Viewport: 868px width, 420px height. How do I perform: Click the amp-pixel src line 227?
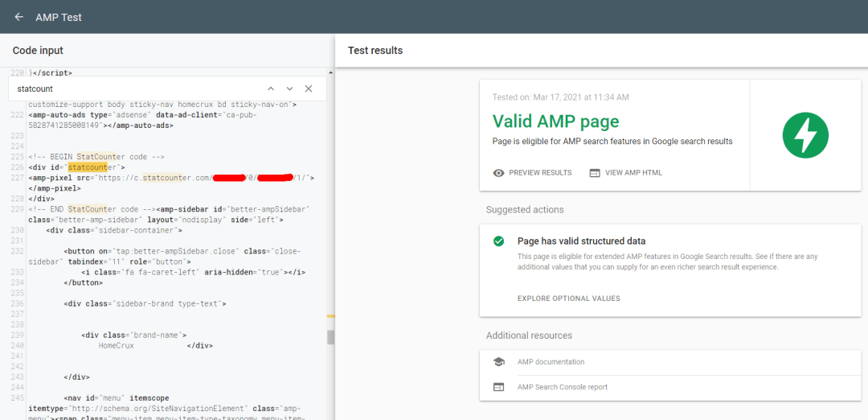pos(171,178)
